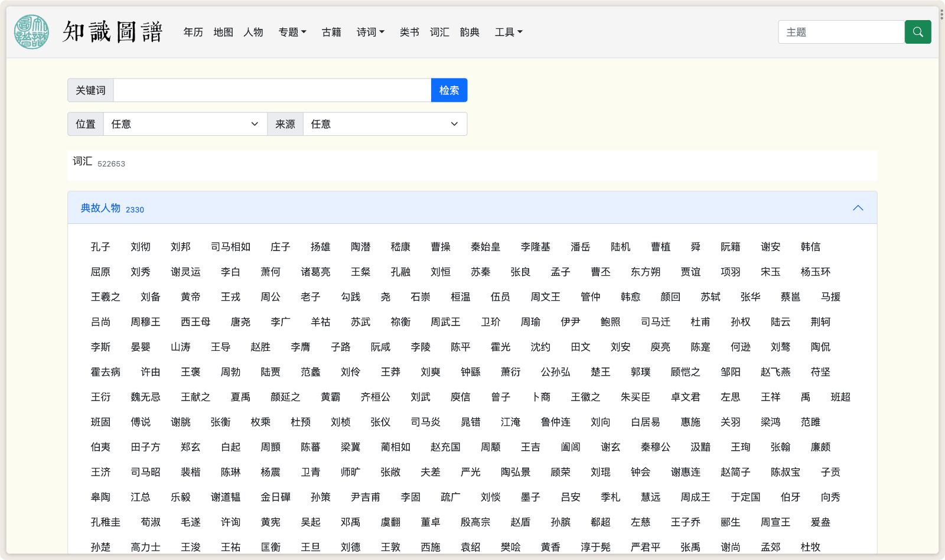Expand the 专题 menu
Image resolution: width=945 pixels, height=560 pixels.
click(292, 32)
